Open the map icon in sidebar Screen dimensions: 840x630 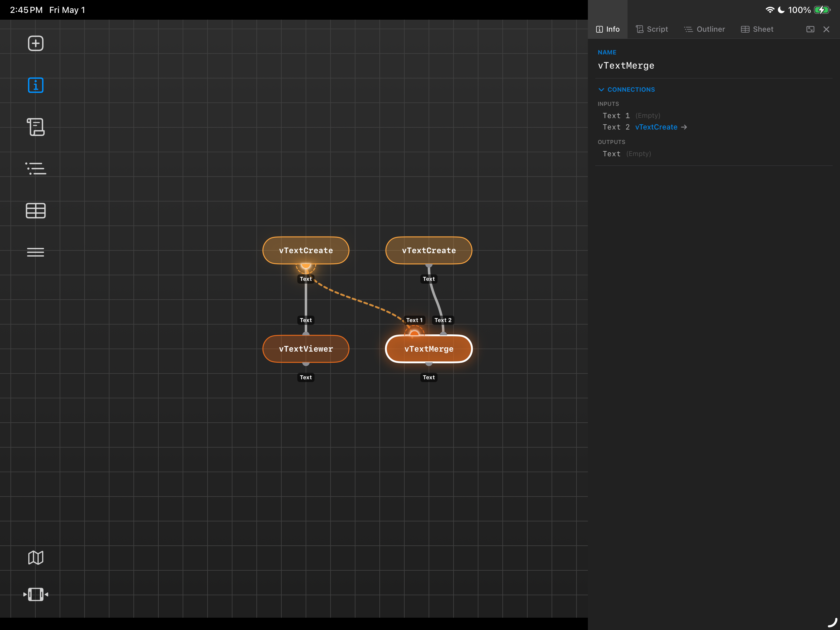(x=36, y=557)
